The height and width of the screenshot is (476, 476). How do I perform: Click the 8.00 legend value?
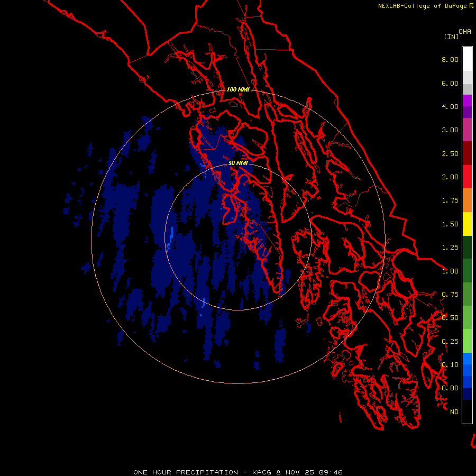pos(450,59)
